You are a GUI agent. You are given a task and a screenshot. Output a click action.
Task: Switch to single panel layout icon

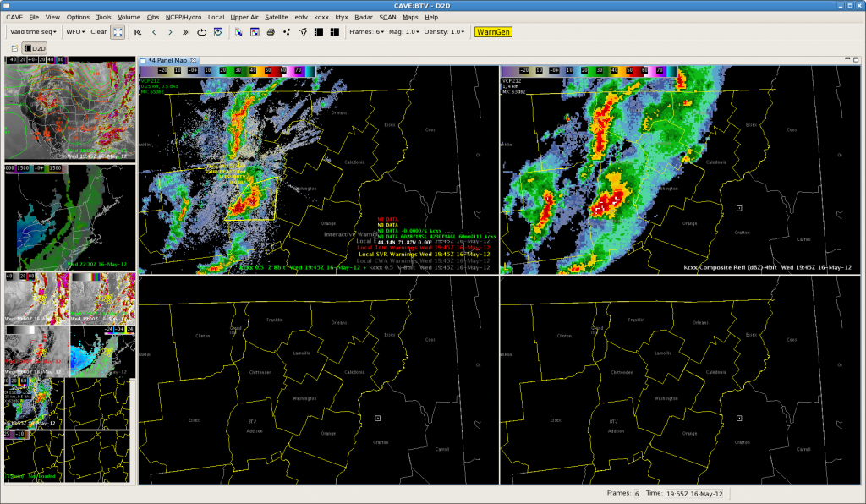click(x=319, y=32)
